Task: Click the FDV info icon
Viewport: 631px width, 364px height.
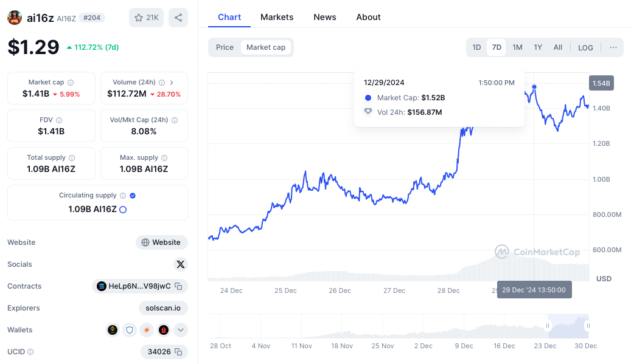Action: pyautogui.click(x=59, y=120)
